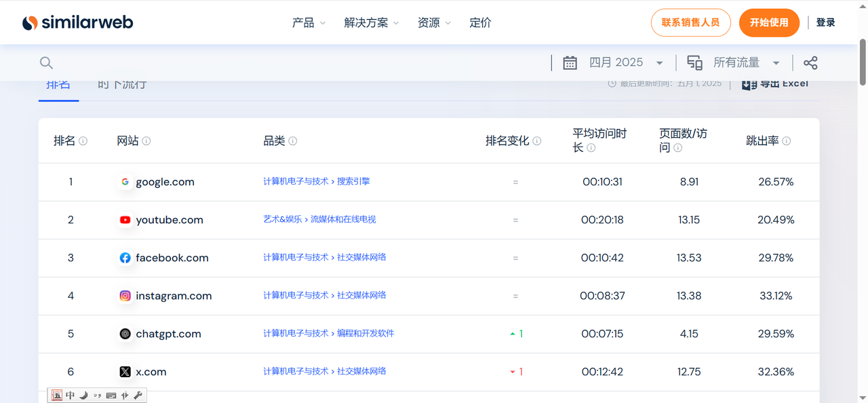The width and height of the screenshot is (868, 403).
Task: Click the ChatGPT favicon in row 5
Action: pos(125,334)
